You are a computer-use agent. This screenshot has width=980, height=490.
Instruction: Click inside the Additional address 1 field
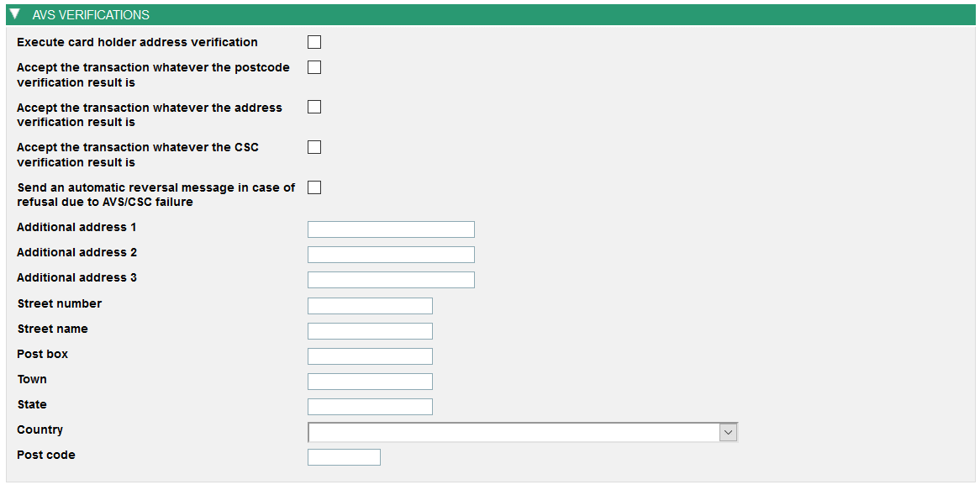[x=391, y=229]
